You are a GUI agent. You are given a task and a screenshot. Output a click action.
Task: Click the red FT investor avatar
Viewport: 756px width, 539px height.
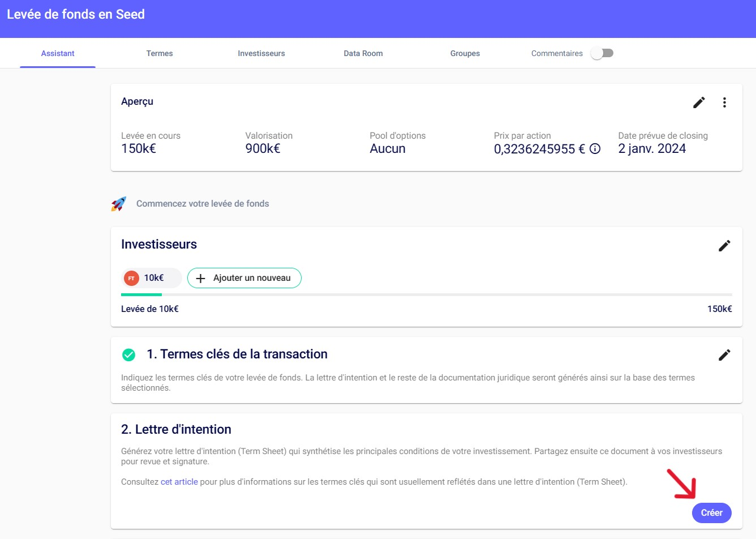coord(131,278)
